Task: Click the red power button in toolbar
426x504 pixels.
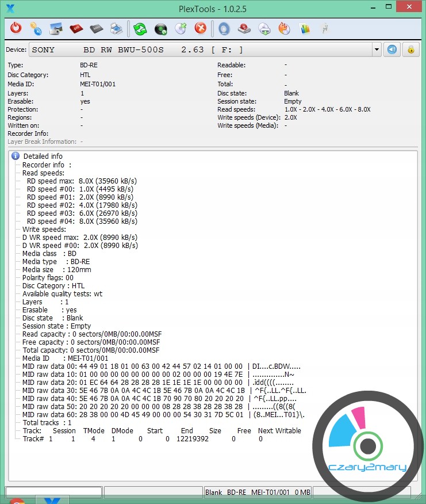Action: (16, 28)
